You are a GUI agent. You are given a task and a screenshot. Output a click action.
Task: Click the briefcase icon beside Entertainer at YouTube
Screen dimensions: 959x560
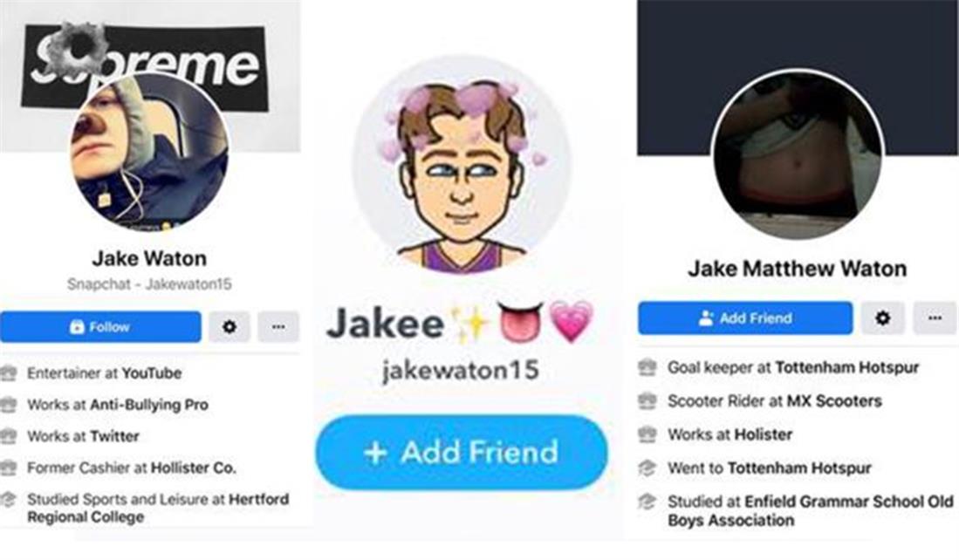(x=9, y=373)
